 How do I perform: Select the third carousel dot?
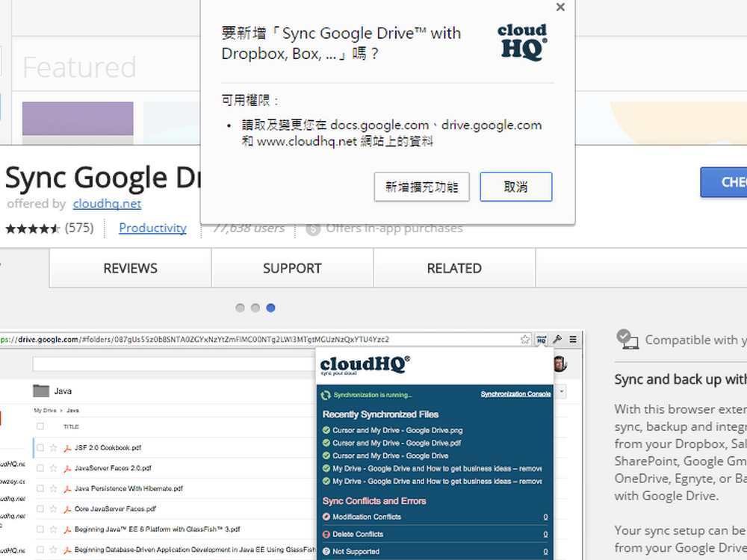pyautogui.click(x=270, y=308)
